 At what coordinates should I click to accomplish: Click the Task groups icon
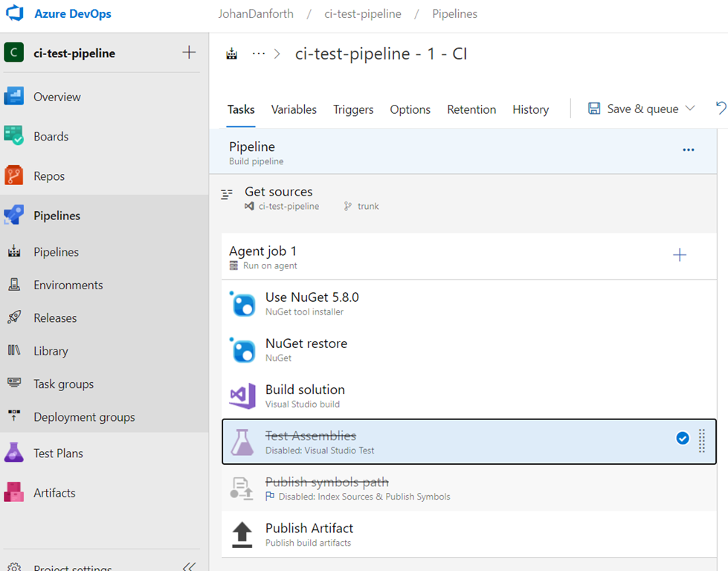[14, 383]
